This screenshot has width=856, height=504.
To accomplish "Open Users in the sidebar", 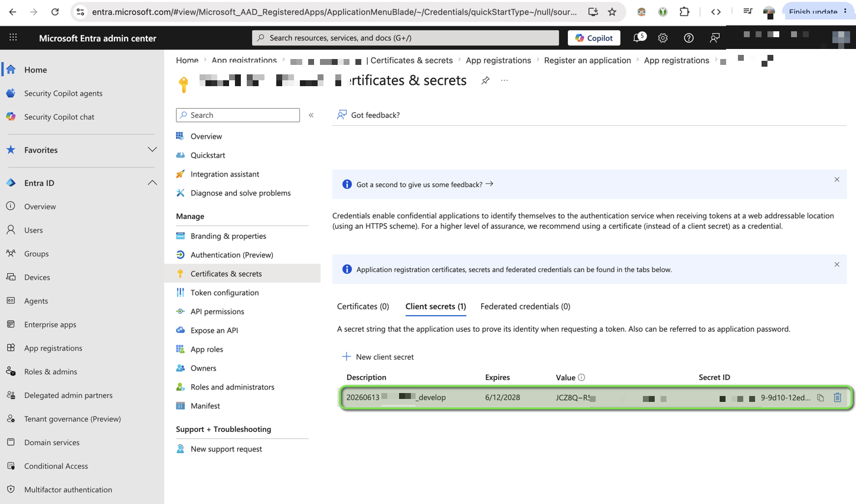I will 34,230.
